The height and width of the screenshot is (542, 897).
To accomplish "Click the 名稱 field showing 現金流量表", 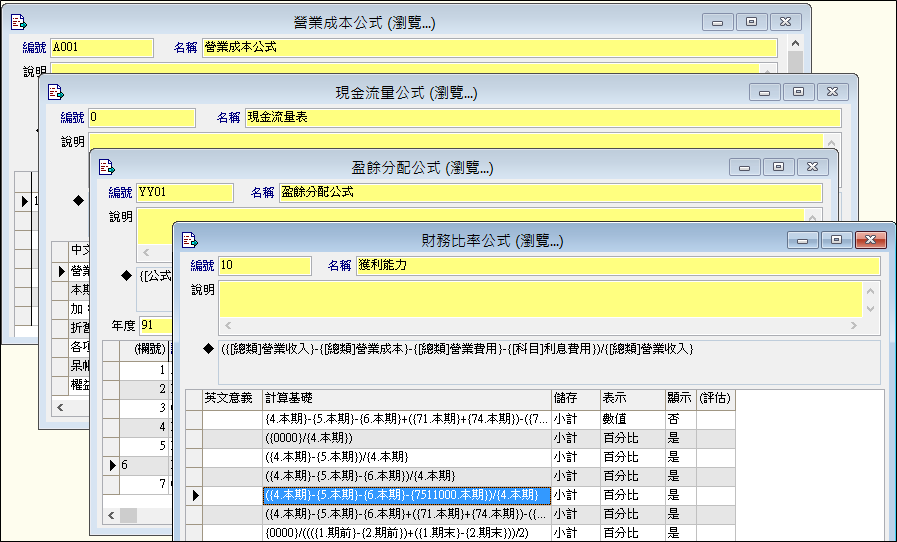I will pyautogui.click(x=532, y=118).
